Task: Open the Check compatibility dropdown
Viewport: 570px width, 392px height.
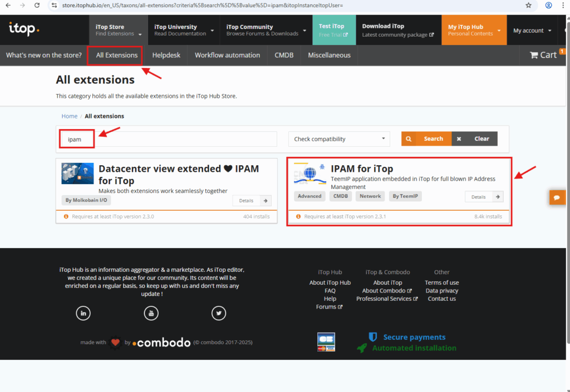Action: click(x=339, y=139)
